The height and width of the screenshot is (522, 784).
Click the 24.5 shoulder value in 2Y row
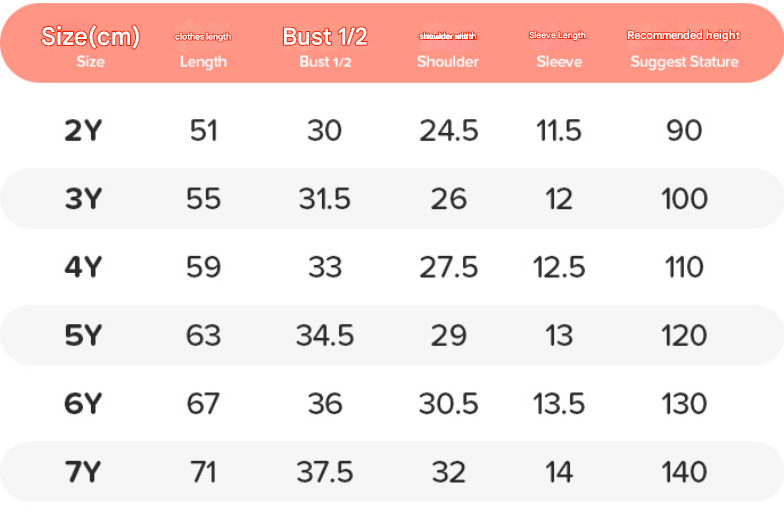point(448,131)
